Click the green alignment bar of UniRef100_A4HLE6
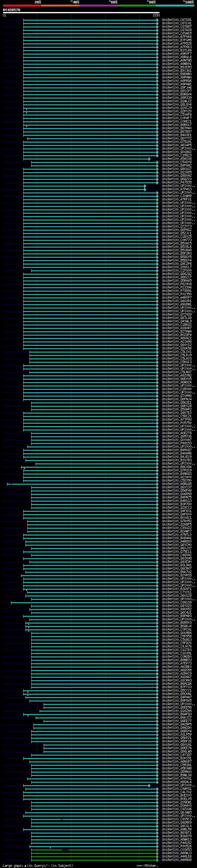Viewport: 197px width, 868px height. [94, 856]
